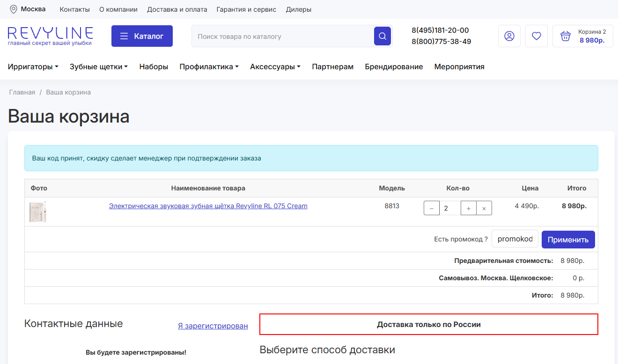Open the shopping cart basket icon

point(566,36)
